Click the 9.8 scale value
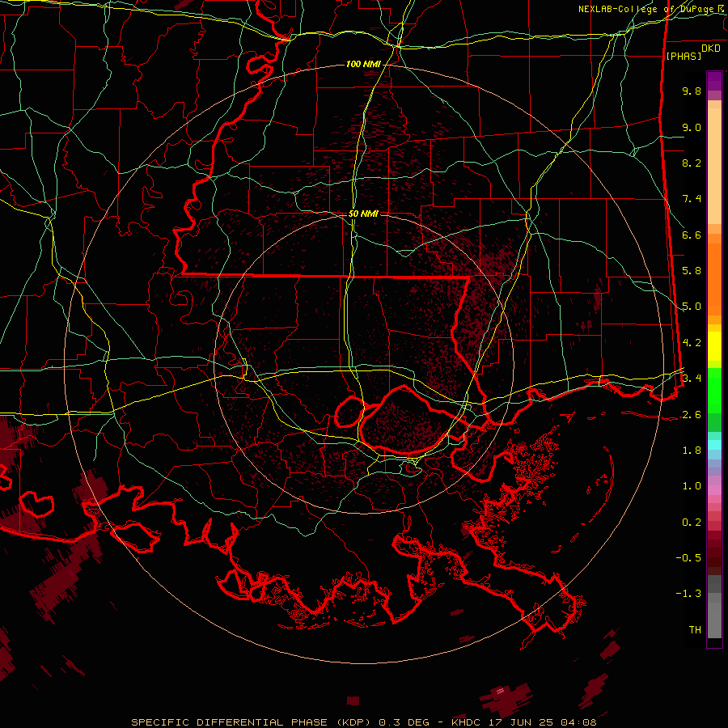 click(692, 91)
